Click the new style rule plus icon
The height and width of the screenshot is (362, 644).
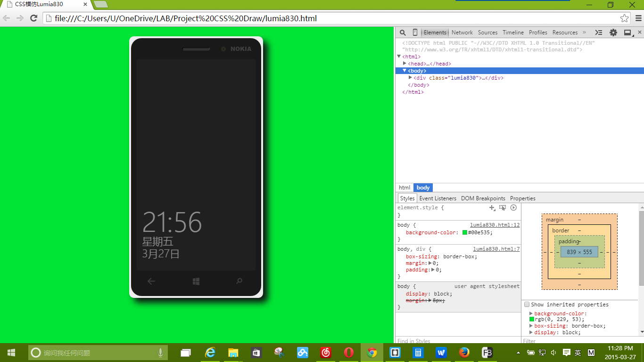[492, 207]
